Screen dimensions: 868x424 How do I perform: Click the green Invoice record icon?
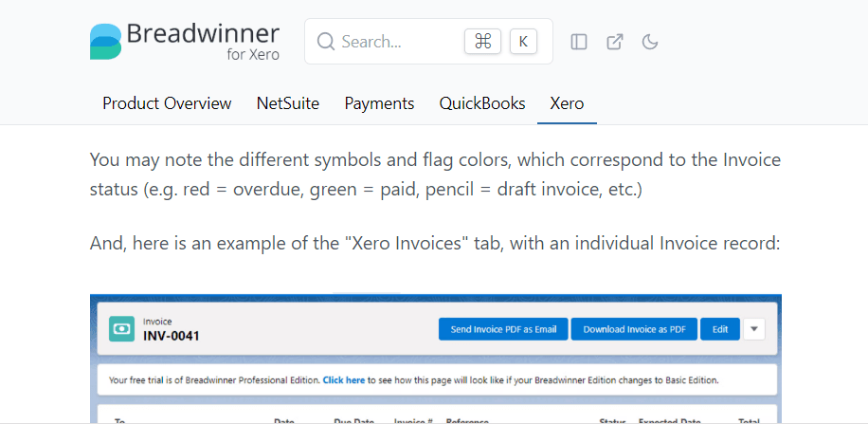(x=122, y=329)
